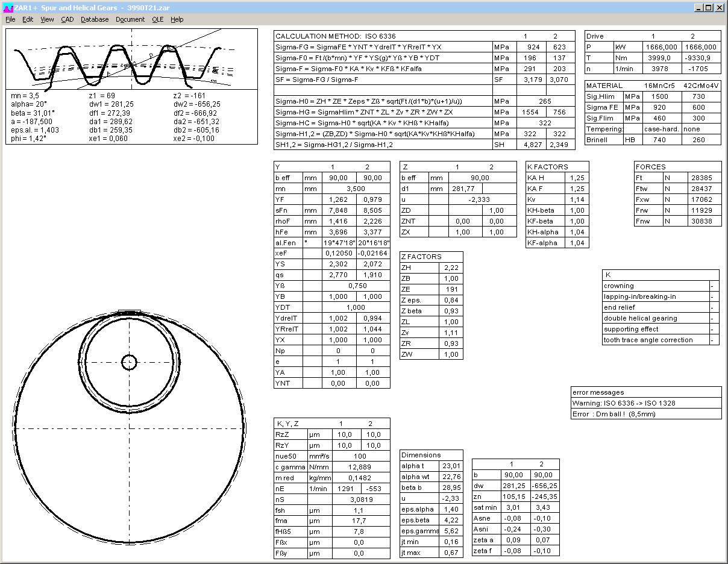Viewport: 728px width, 564px height.
Task: Open the Database menu
Action: [x=95, y=19]
